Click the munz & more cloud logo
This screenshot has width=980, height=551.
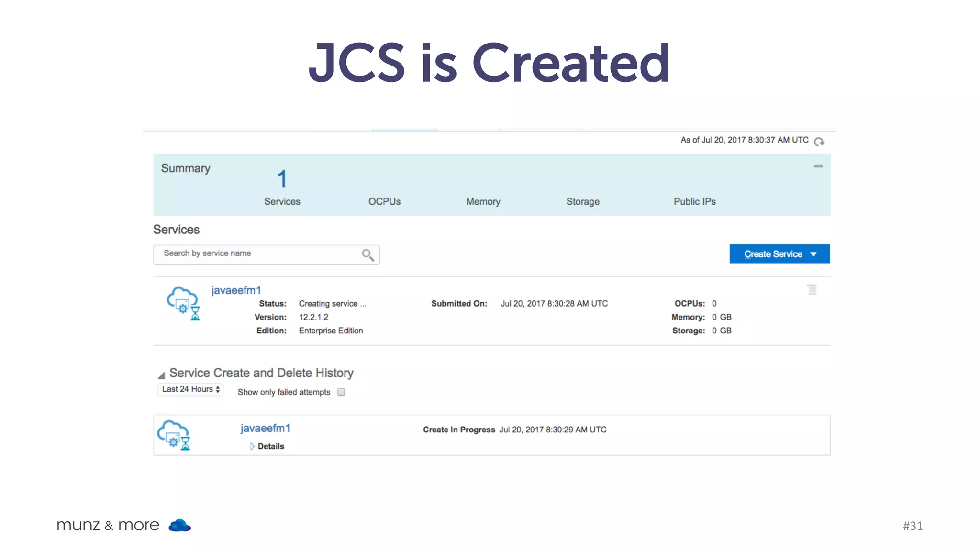pyautogui.click(x=179, y=526)
